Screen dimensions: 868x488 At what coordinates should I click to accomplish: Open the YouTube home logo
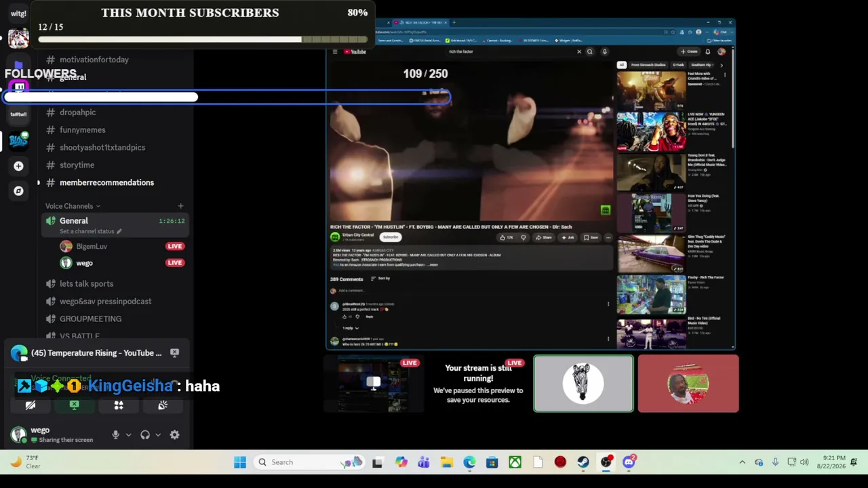pyautogui.click(x=355, y=52)
